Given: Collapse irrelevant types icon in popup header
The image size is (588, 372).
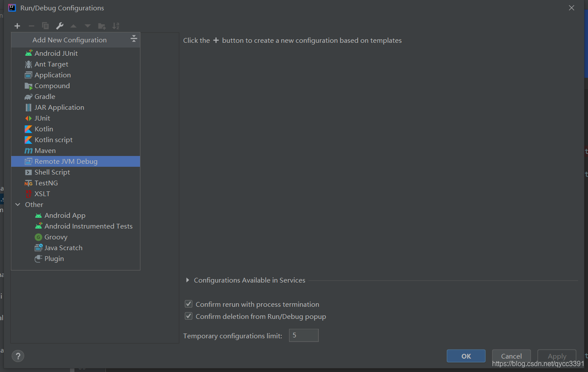Looking at the screenshot, I should coord(134,39).
